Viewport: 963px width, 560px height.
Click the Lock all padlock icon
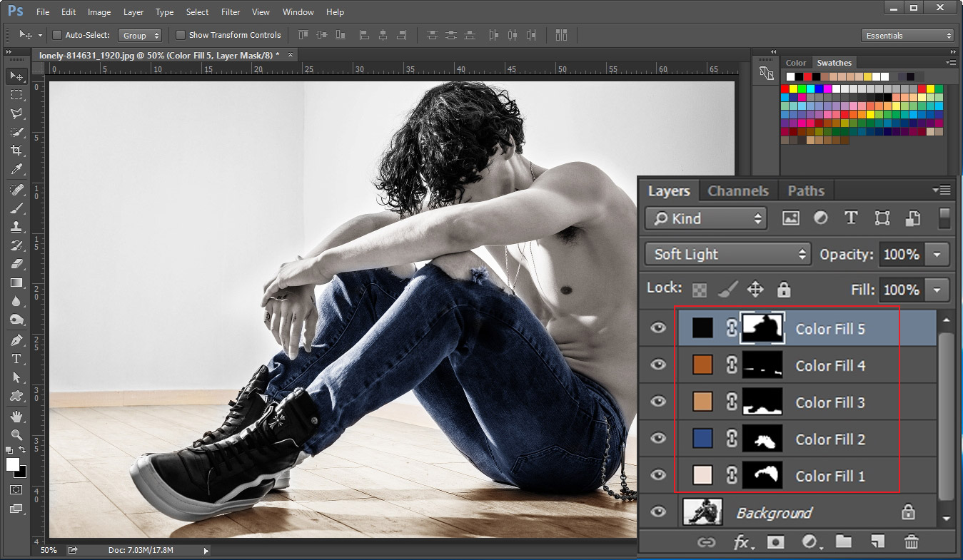click(x=784, y=290)
